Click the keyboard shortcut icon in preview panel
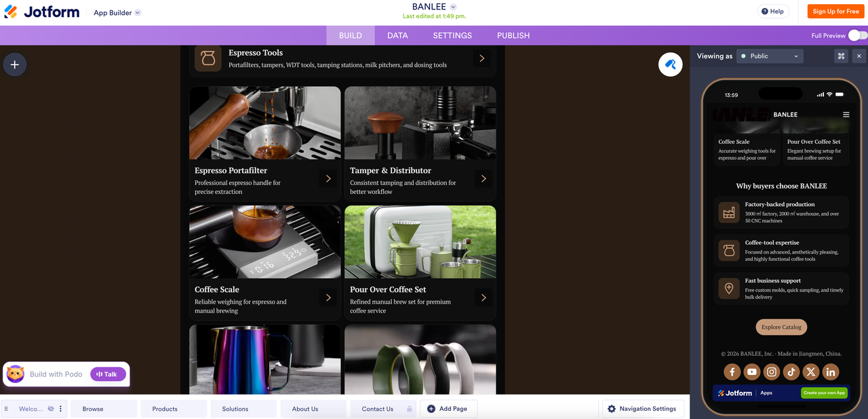 (x=841, y=56)
